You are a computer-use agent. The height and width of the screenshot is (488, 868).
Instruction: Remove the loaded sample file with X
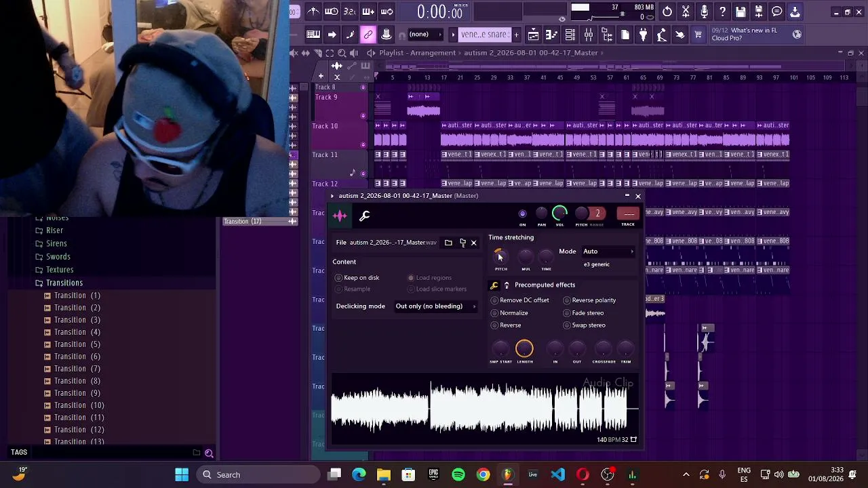coord(473,243)
